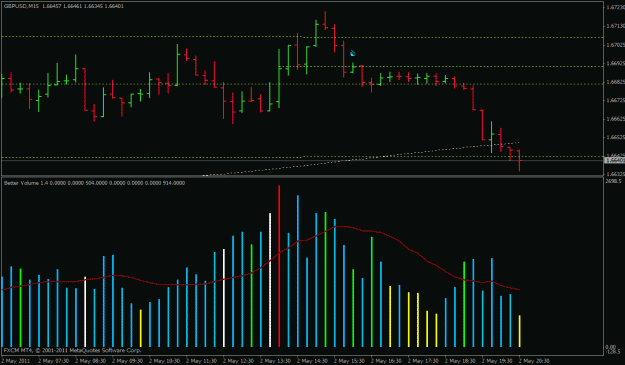
Task: Click the 2 May 14:30 time label
Action: (313, 361)
